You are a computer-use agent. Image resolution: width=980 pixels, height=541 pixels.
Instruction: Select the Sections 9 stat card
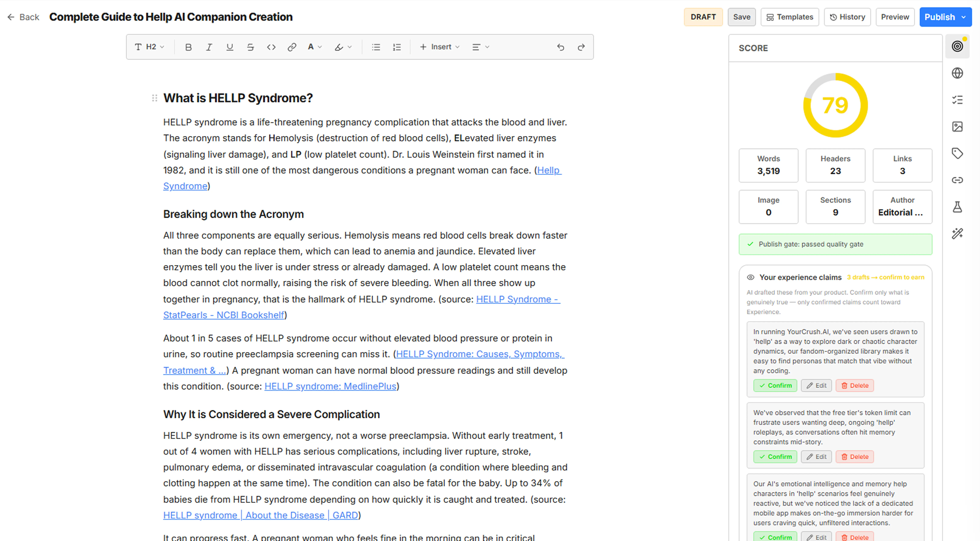tap(835, 207)
